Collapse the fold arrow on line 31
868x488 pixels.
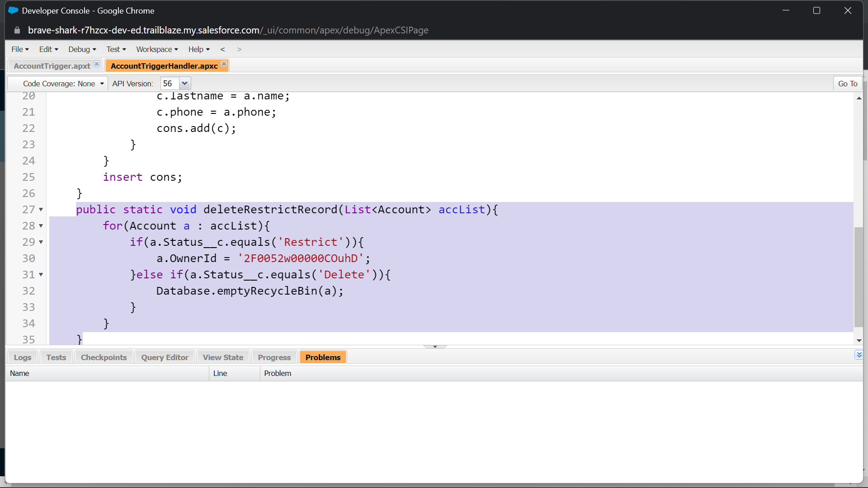[40, 275]
